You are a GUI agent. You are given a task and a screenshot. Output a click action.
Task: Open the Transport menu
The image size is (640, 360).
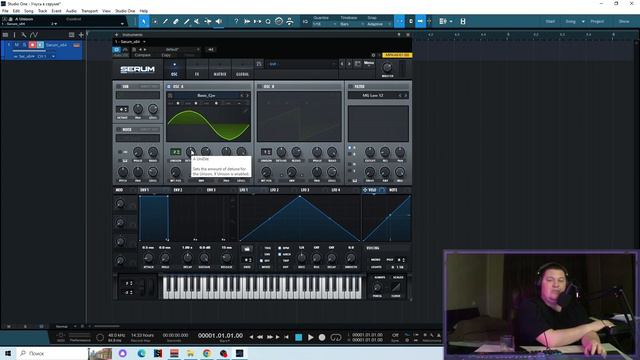[89, 11]
